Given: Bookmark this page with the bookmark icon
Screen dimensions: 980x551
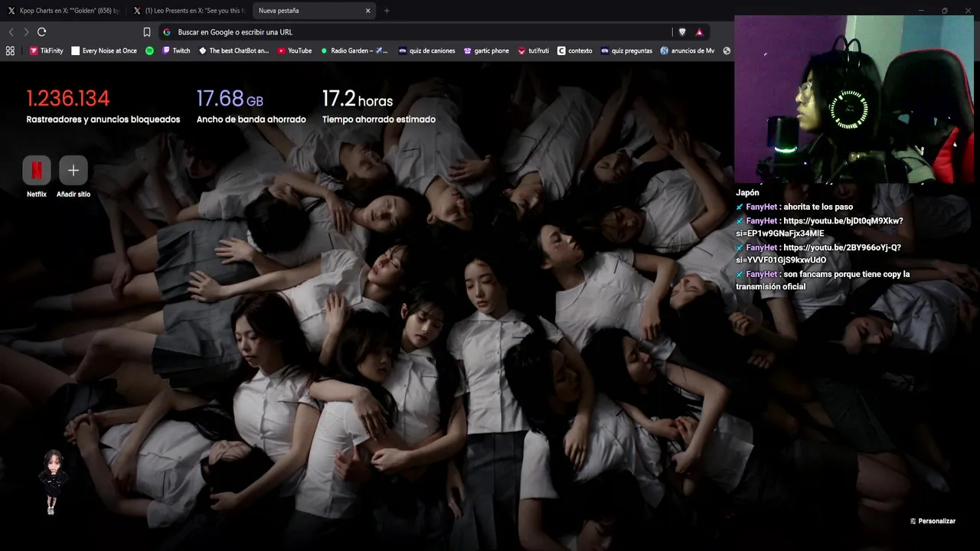Looking at the screenshot, I should 147,32.
